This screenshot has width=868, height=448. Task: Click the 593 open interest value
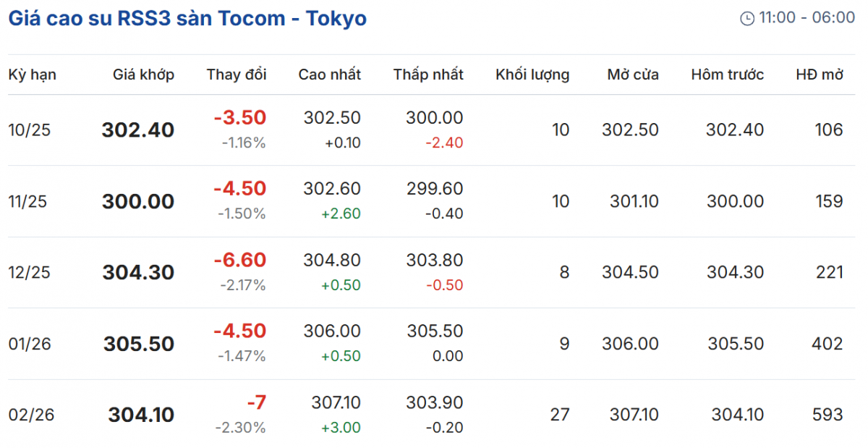pyautogui.click(x=827, y=415)
